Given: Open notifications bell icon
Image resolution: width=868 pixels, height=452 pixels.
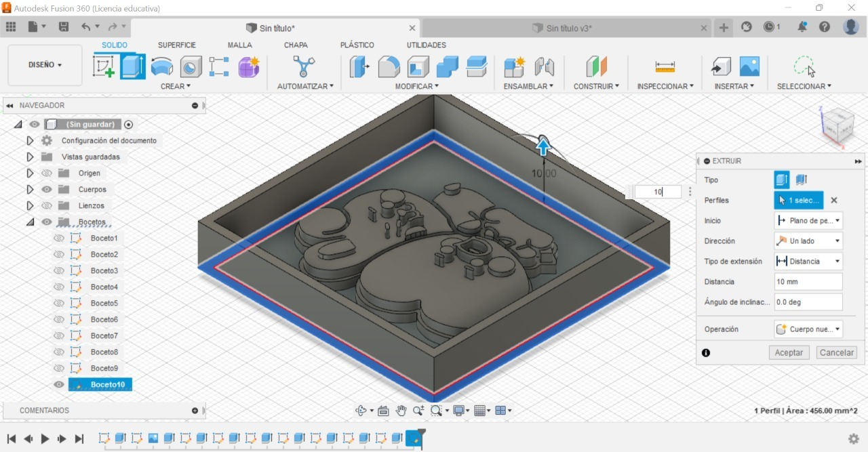Looking at the screenshot, I should point(802,27).
